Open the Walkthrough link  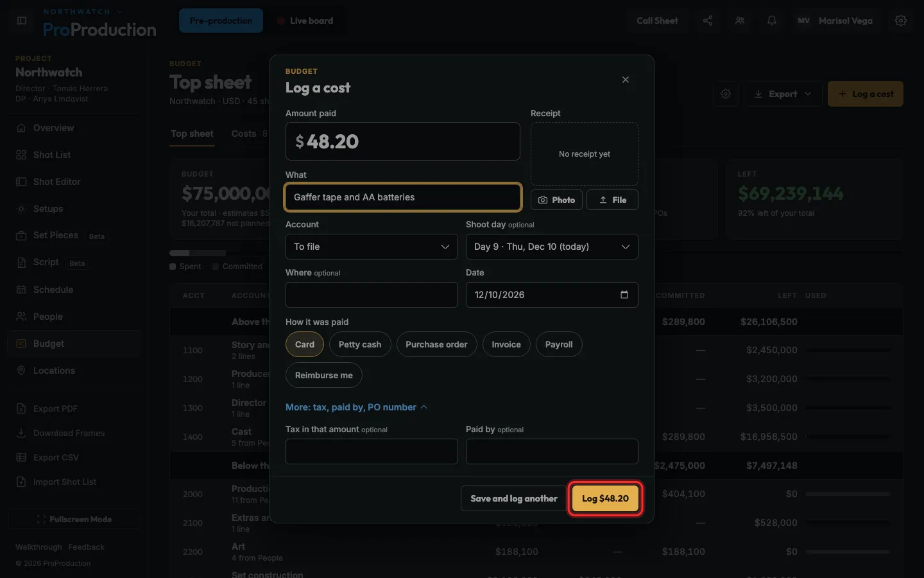[38, 547]
